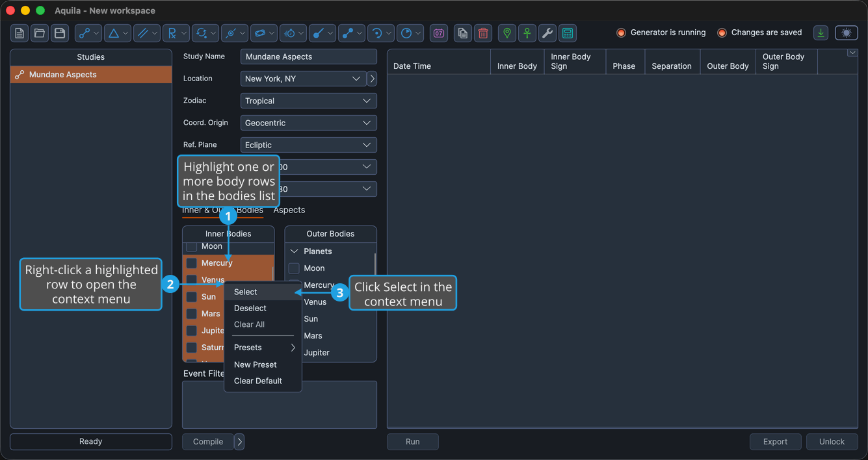Open the Rx retrograde study tool

[x=176, y=33]
